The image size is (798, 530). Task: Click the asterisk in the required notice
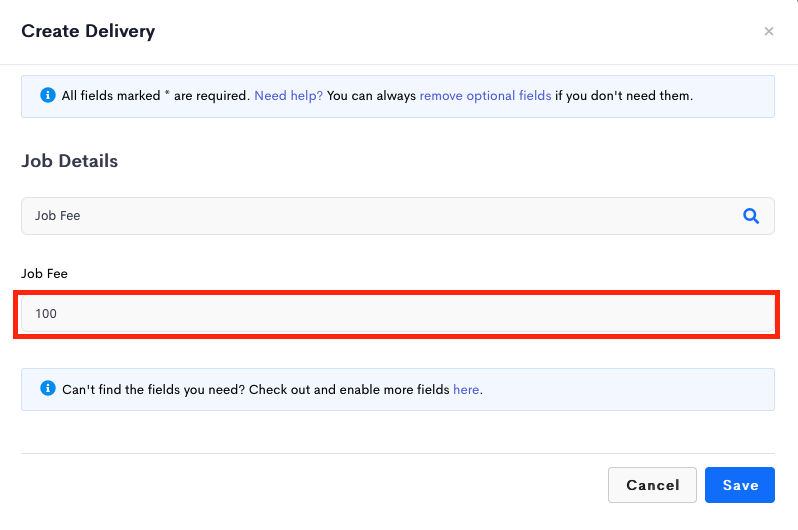167,93
